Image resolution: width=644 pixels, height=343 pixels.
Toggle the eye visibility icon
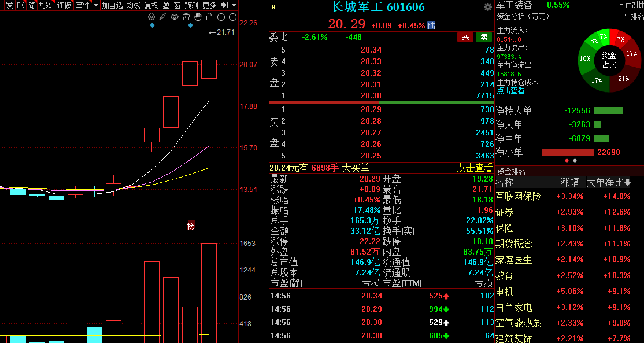(175, 17)
